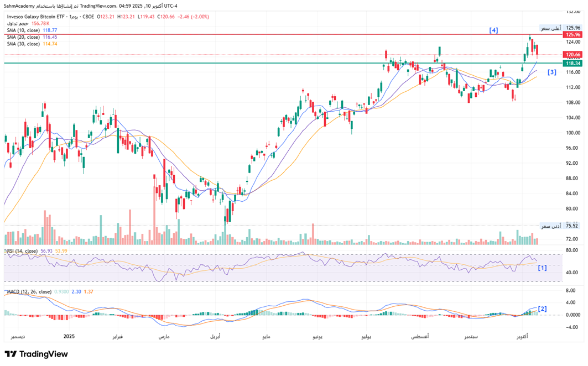The width and height of the screenshot is (588, 366).
Task: Click the red 125.96 price tag
Action: click(x=572, y=34)
